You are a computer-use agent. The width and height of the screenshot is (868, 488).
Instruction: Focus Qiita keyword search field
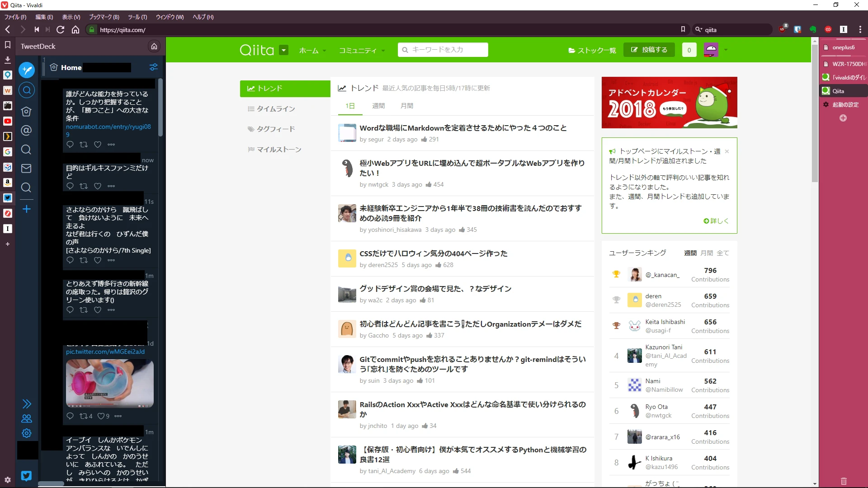pyautogui.click(x=443, y=50)
